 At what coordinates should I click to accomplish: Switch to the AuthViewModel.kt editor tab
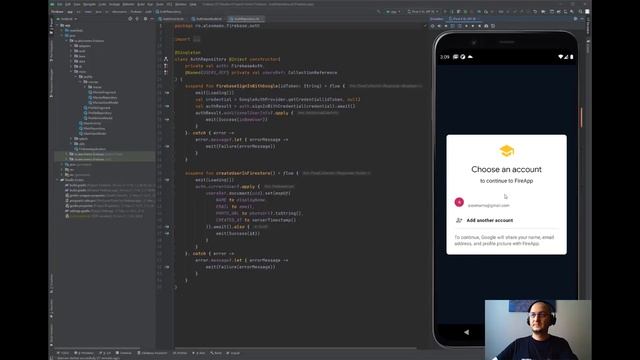pyautogui.click(x=207, y=19)
